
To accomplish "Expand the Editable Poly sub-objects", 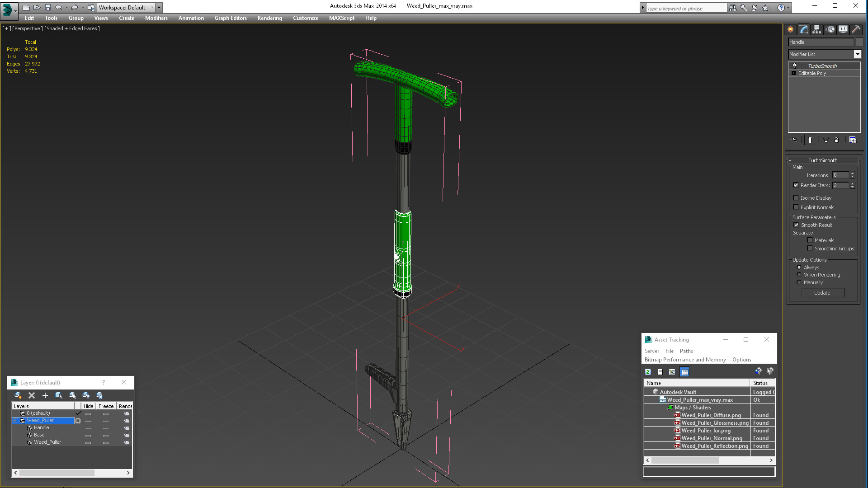I will point(793,73).
